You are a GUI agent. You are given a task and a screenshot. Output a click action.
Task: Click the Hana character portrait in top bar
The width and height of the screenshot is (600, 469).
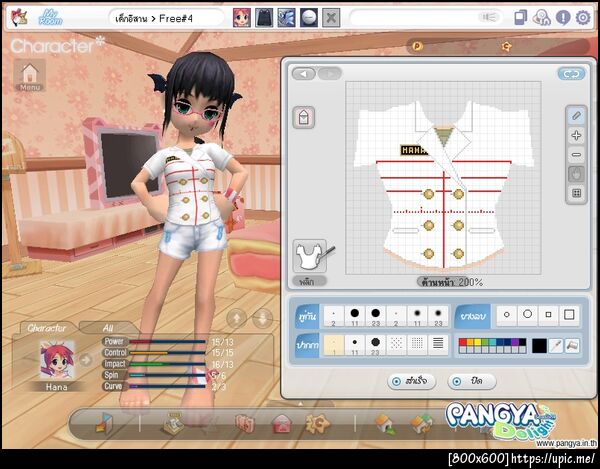coord(242,18)
